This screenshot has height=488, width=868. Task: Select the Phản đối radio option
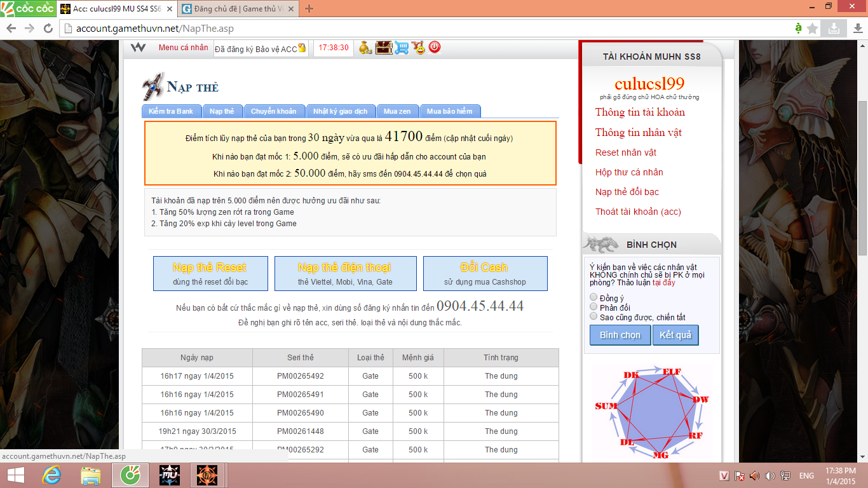(593, 307)
